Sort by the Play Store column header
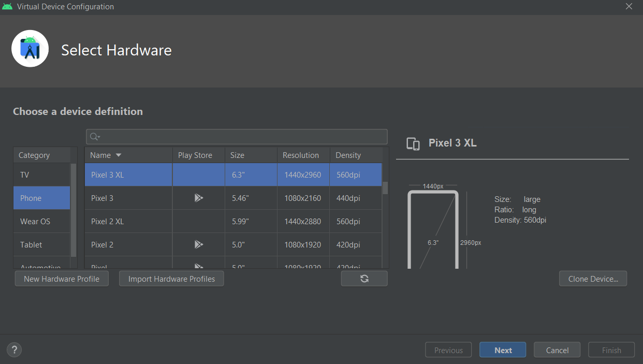Screen dimensions: 643x364 [199, 155]
